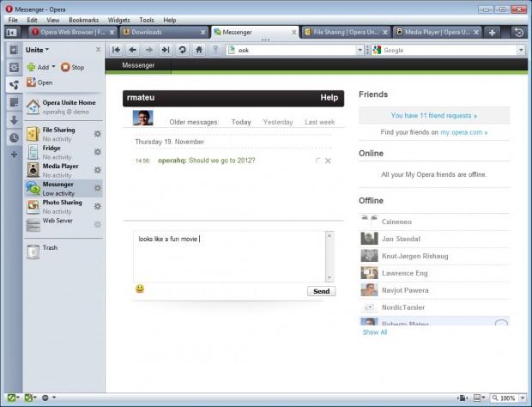532x407 pixels.
Task: Open the File menu
Action: pyautogui.click(x=13, y=20)
